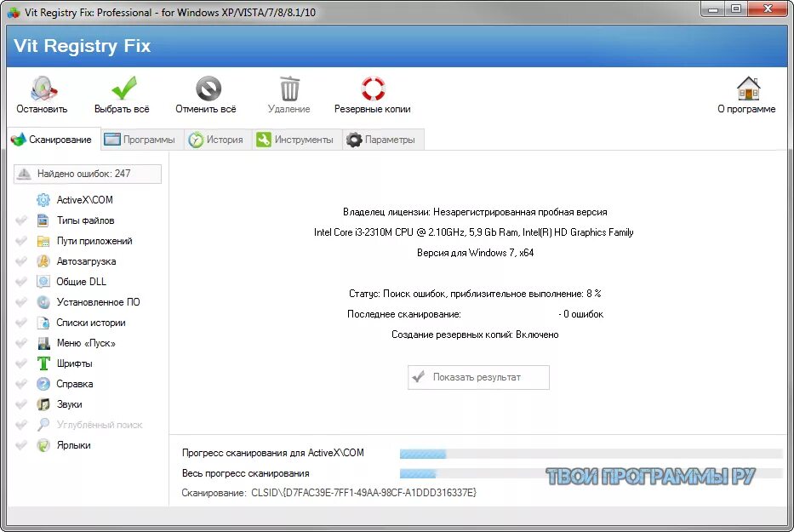Click the Весь прогресс сканирования progress bar
The image size is (794, 532).
point(591,474)
